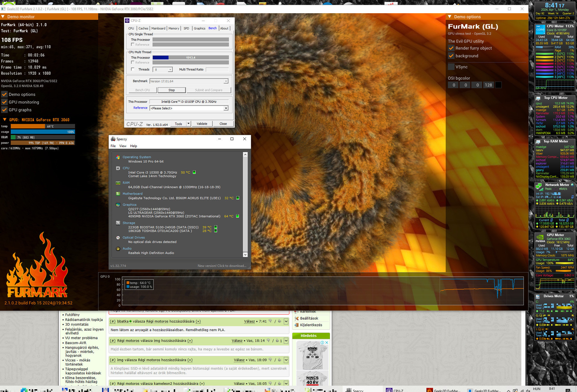The image size is (577, 392).
Task: Uncheck Render furry object option
Action: (451, 48)
